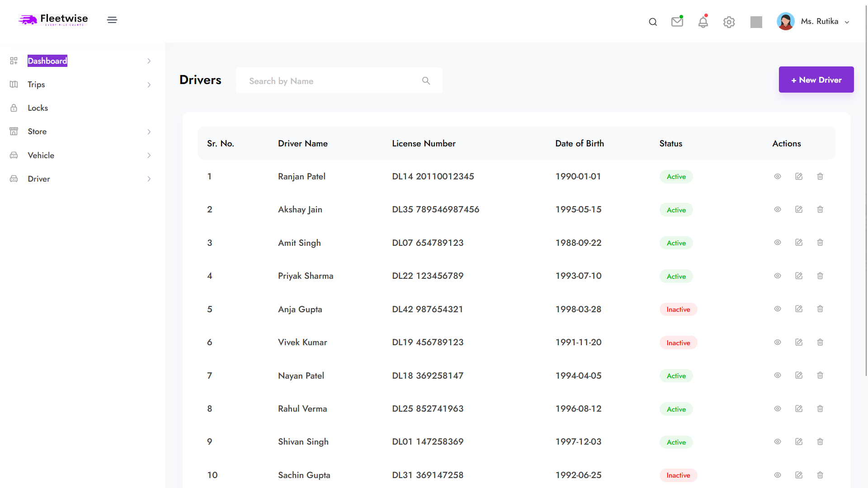This screenshot has width=868, height=488.
Task: Click the Fleetwise logo link
Action: click(53, 19)
